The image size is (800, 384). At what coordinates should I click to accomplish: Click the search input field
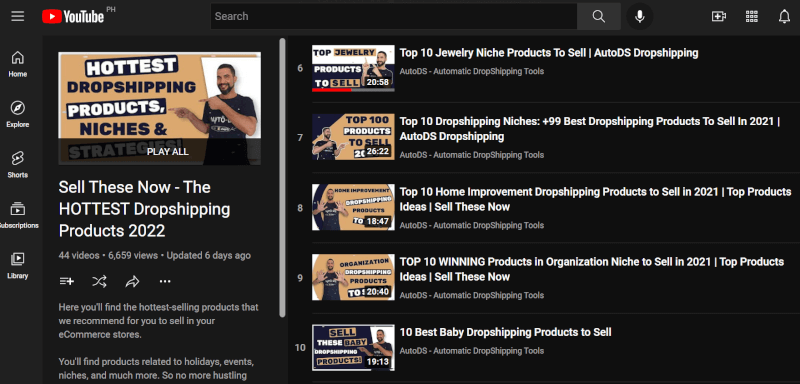coord(393,16)
